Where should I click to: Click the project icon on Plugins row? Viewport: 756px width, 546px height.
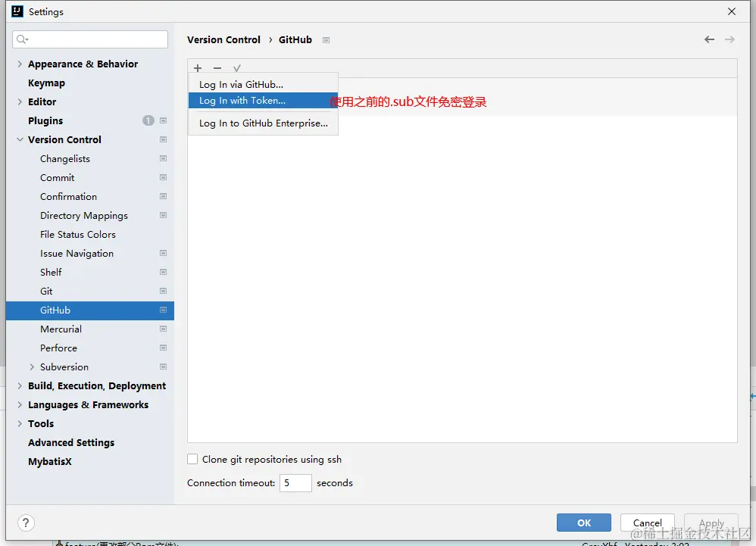164,120
